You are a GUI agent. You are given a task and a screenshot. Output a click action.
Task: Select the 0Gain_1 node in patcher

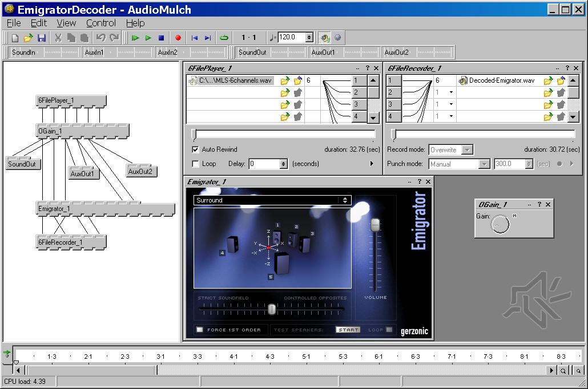(83, 131)
